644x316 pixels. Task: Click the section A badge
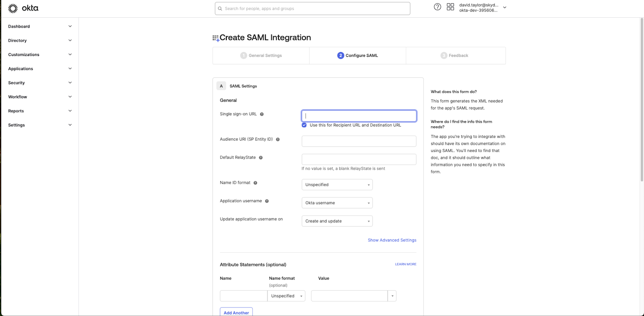221,86
